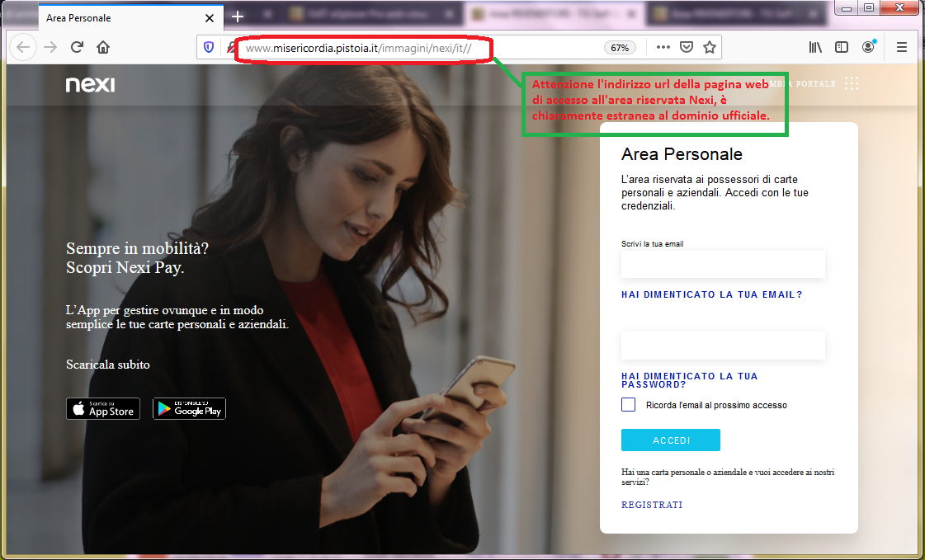Minimize the Firefox window
925x560 pixels.
tap(847, 7)
